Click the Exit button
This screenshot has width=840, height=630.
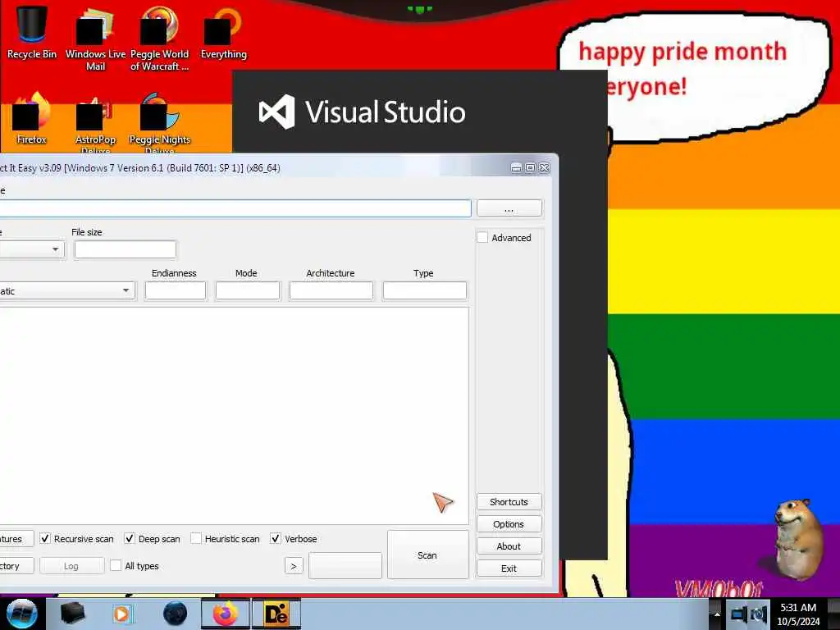point(509,568)
